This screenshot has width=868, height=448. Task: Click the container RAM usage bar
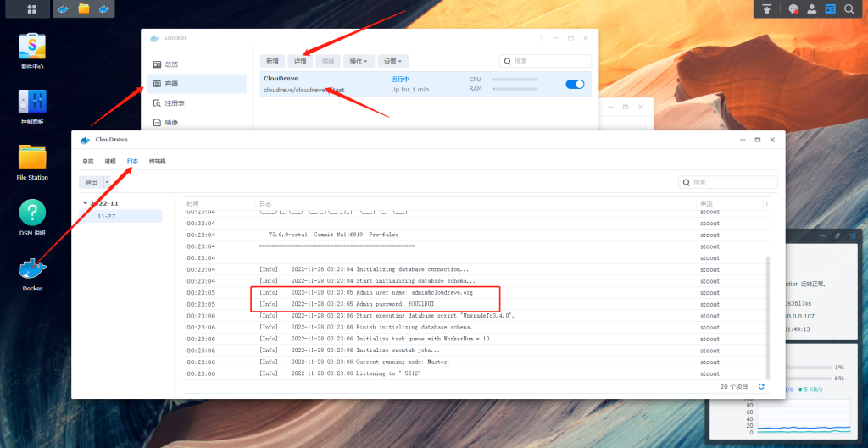coord(515,88)
